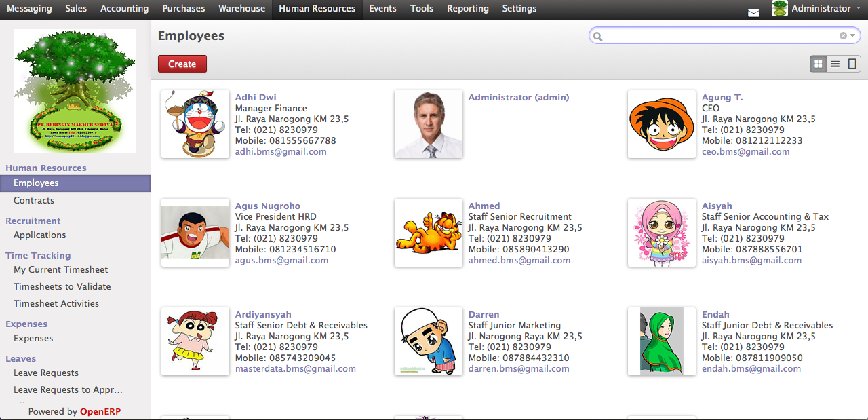Open the Ardiyansyah name link
This screenshot has width=868, height=420.
263,314
